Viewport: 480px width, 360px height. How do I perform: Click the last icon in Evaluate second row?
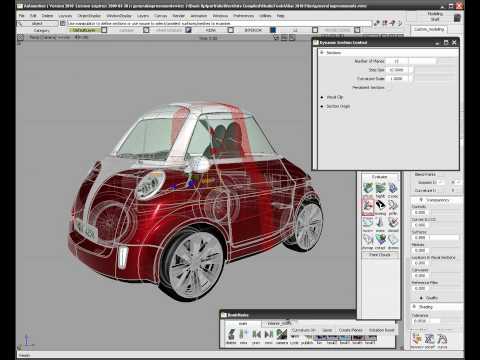[393, 205]
